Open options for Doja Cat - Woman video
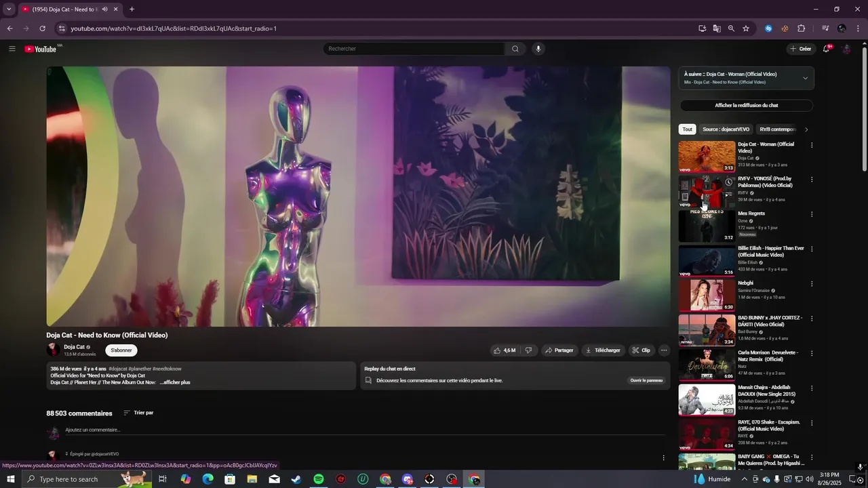Screen dimensions: 868x488 (x=812, y=145)
